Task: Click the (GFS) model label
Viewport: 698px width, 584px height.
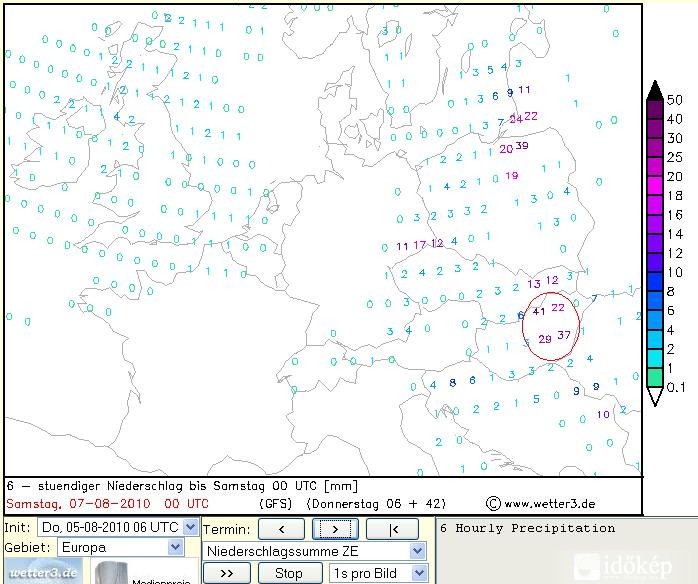Action: coord(276,504)
